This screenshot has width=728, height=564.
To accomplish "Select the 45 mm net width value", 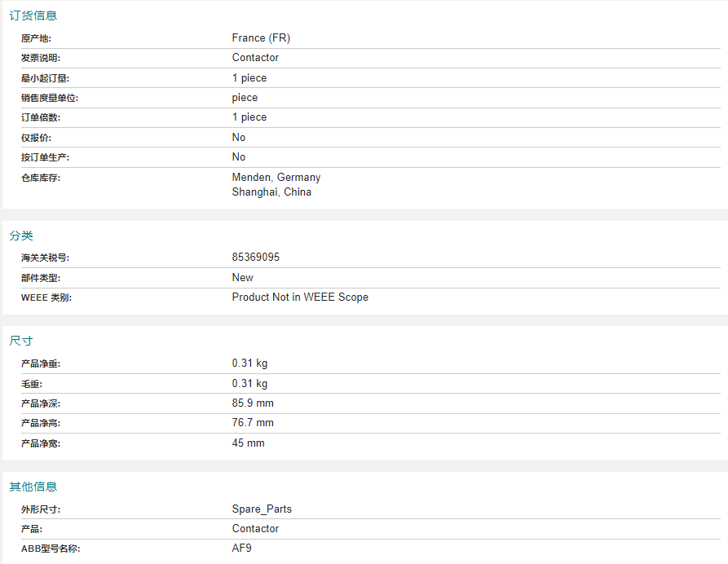I will 249,443.
